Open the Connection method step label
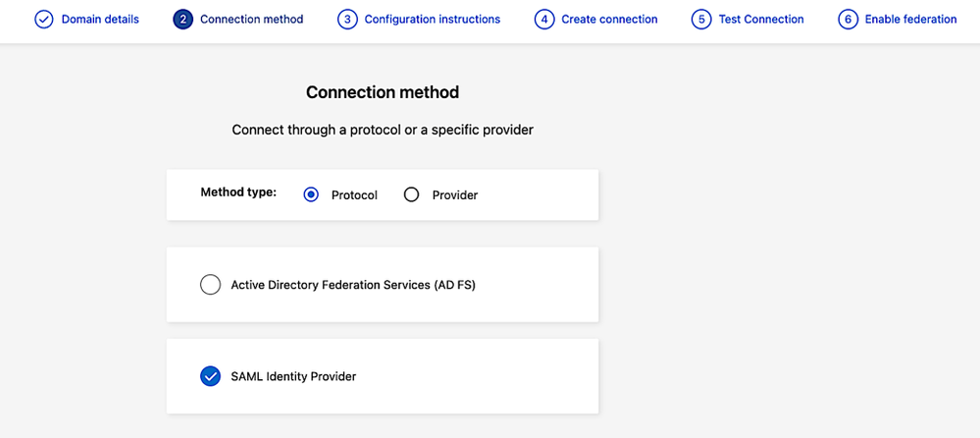The height and width of the screenshot is (438, 980). (x=251, y=20)
